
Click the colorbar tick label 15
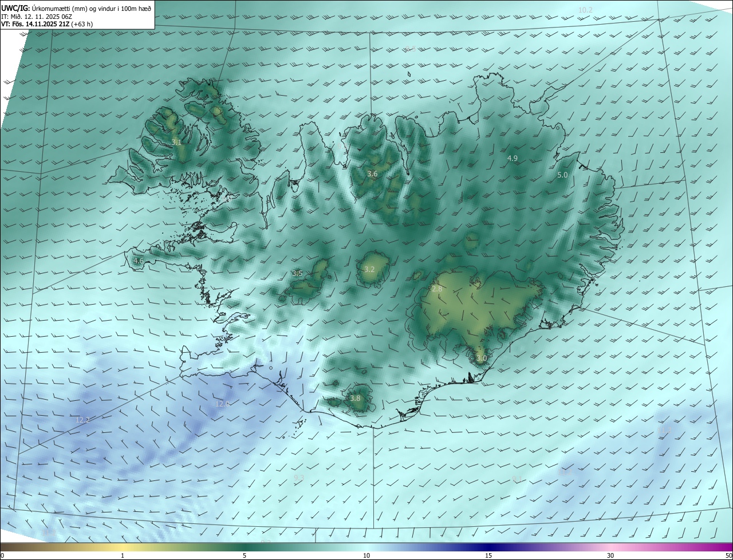[488, 555]
